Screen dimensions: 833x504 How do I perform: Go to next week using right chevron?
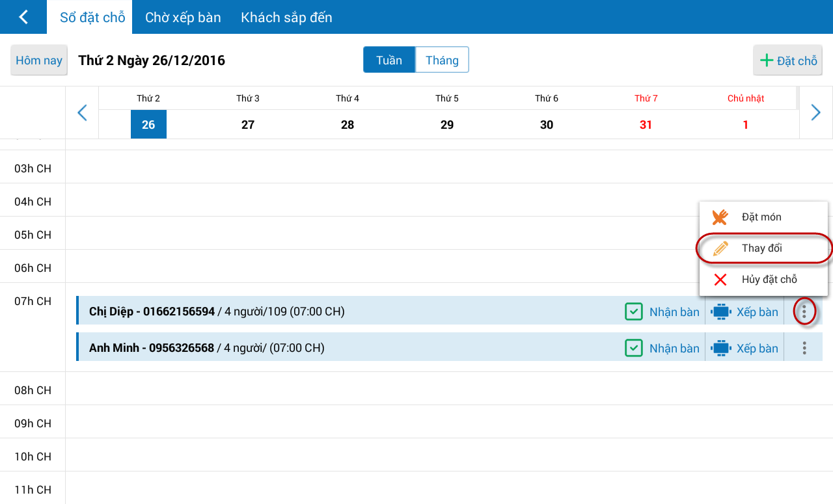click(x=816, y=113)
